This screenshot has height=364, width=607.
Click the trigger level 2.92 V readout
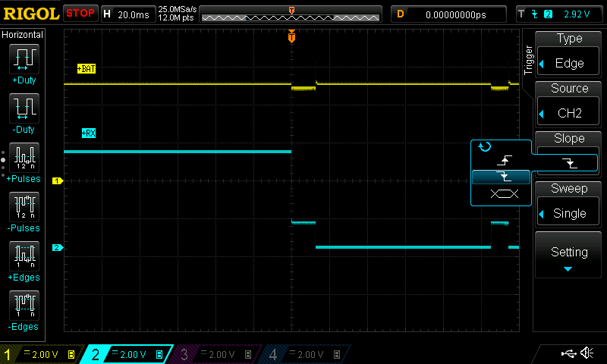pyautogui.click(x=577, y=14)
